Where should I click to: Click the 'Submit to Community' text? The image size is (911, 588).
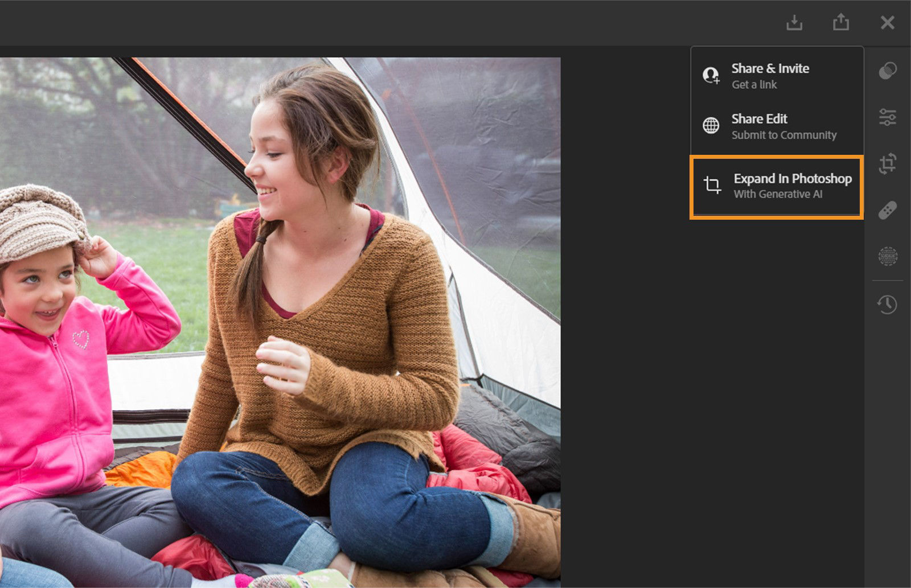click(x=784, y=135)
